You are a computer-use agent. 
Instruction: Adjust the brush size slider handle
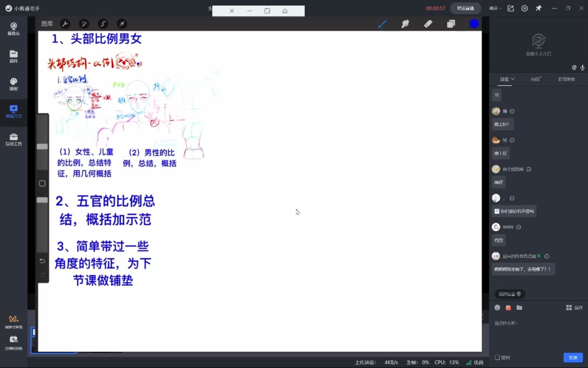coord(42,147)
